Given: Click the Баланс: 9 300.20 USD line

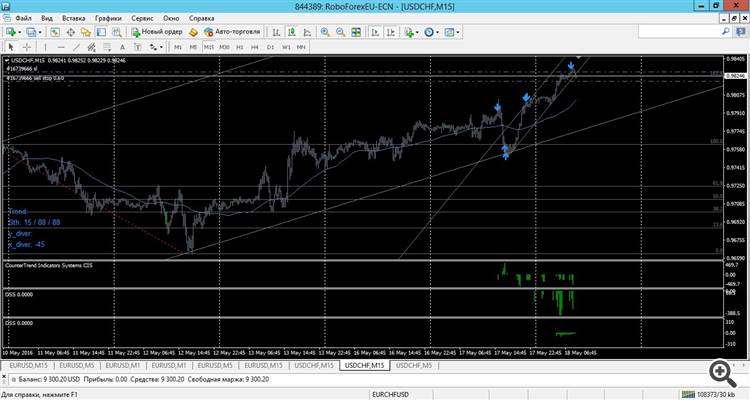Looking at the screenshot, I should tap(143, 379).
